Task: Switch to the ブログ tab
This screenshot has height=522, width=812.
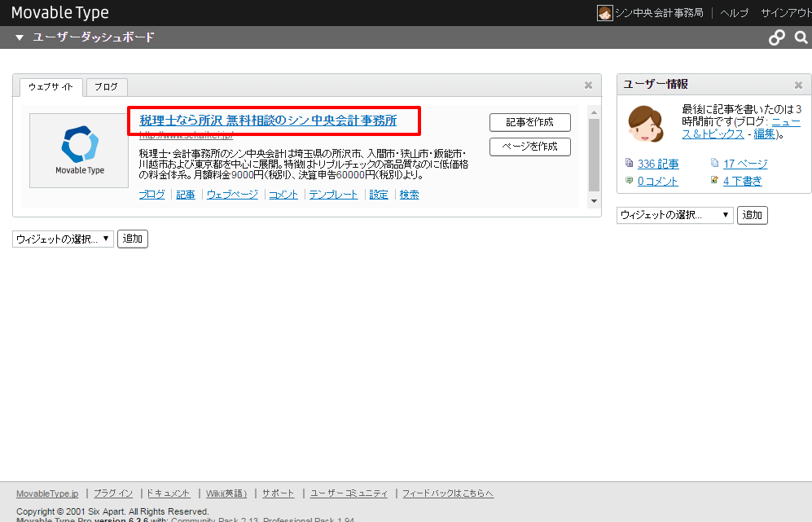Action: (x=106, y=86)
